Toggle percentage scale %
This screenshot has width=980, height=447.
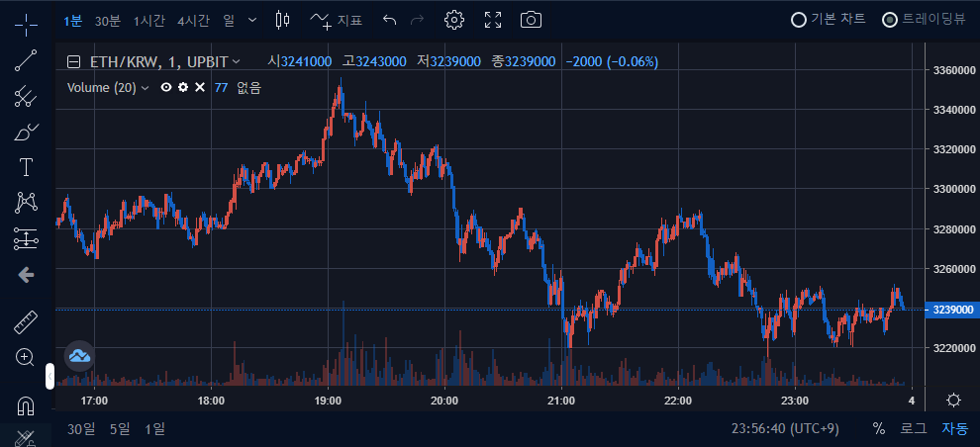879,429
